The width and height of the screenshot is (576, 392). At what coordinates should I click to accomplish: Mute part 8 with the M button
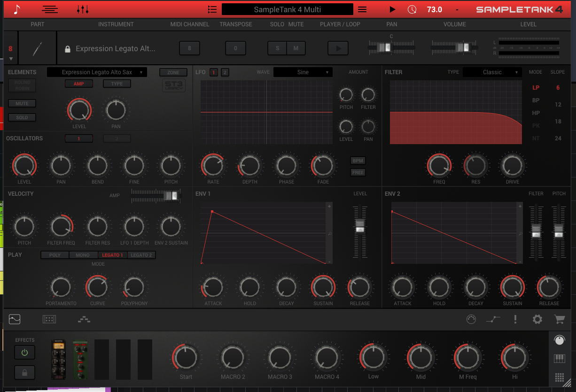[x=296, y=48]
